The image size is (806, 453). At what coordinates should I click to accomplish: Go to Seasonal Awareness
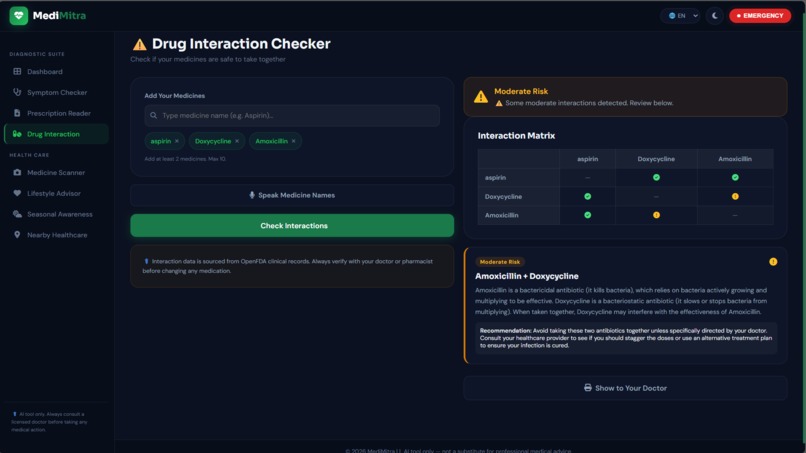56,214
